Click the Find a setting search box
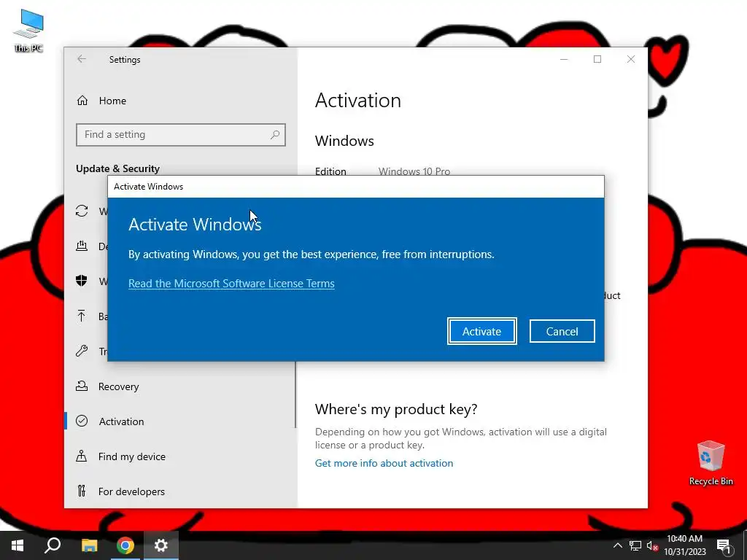 click(x=181, y=135)
